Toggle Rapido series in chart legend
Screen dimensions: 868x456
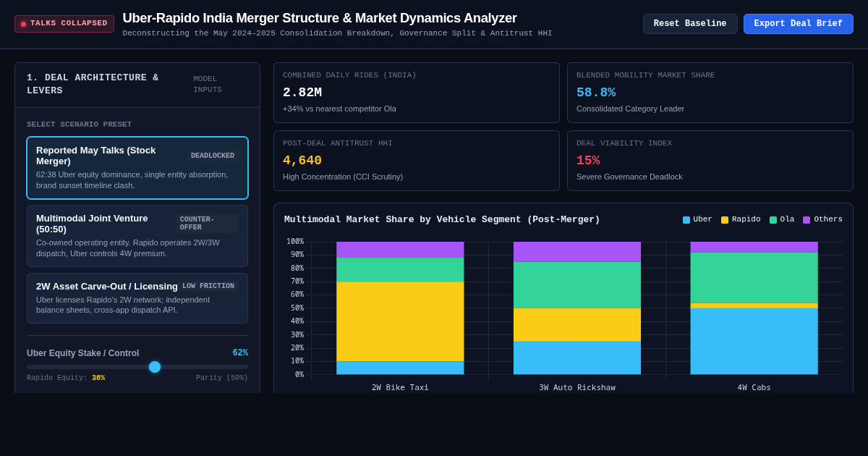click(741, 219)
